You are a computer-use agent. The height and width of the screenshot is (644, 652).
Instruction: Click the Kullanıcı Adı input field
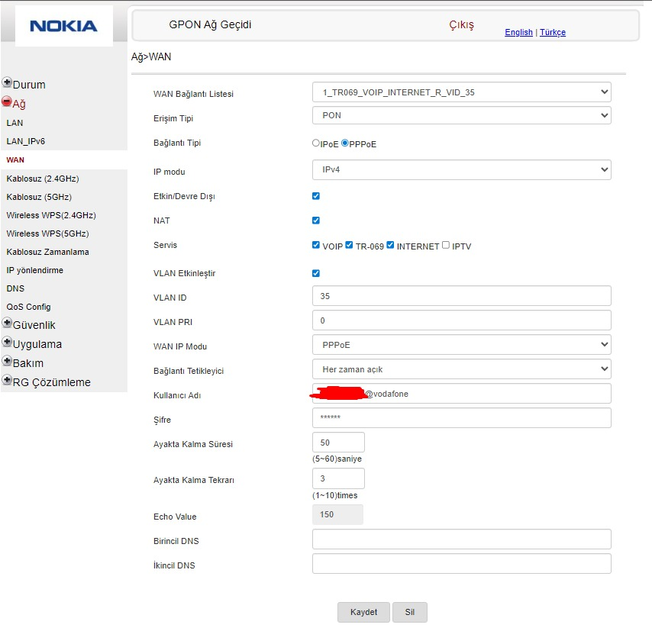462,394
